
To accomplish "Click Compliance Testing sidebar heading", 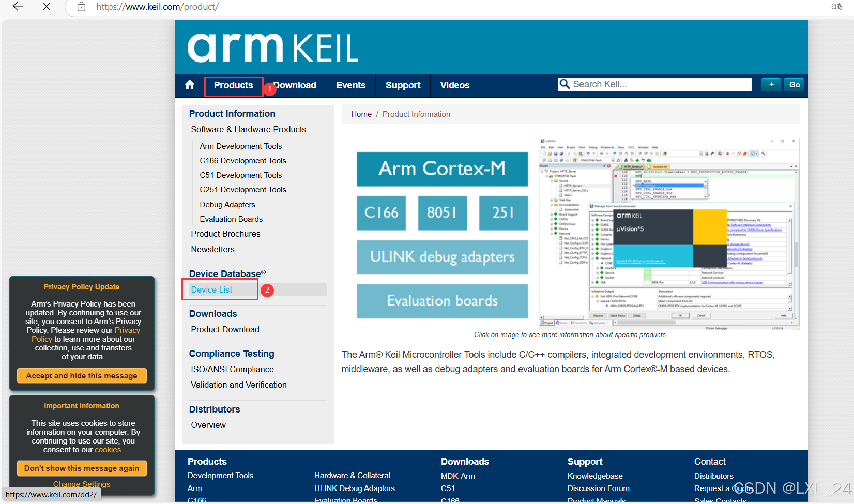I will (x=232, y=354).
